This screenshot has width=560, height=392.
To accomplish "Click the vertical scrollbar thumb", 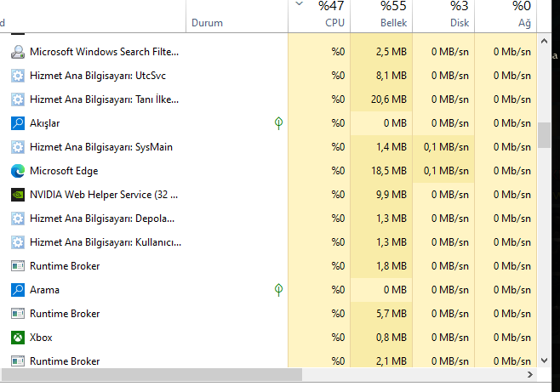I will coord(544,135).
